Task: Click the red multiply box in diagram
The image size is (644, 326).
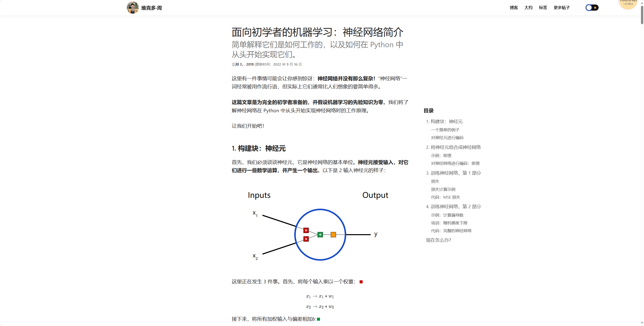Action: click(306, 230)
